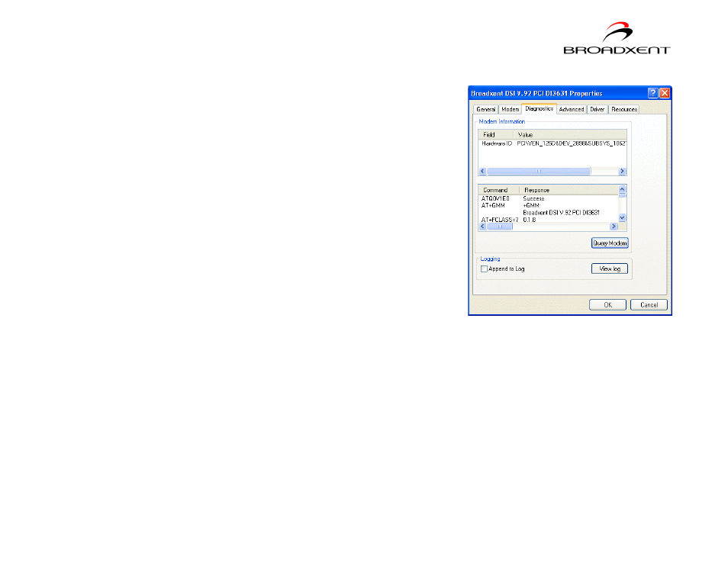Switch to the Driver tab
Image resolution: width=728 pixels, height=566 pixels.
click(597, 110)
